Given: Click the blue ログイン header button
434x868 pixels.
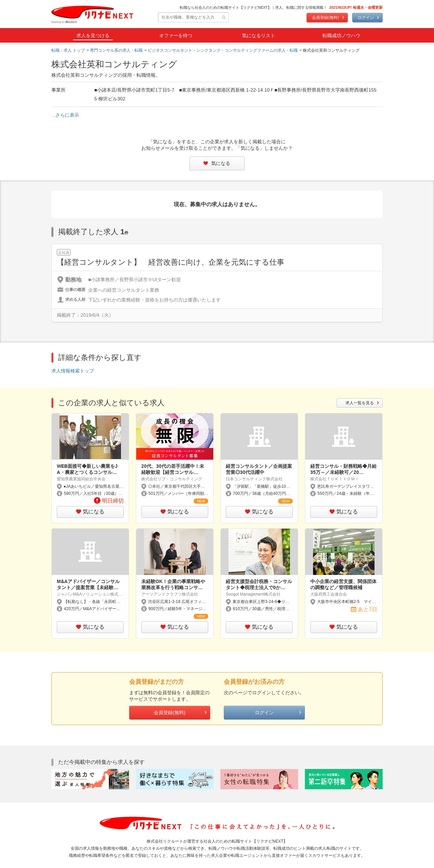Looking at the screenshot, I should click(367, 18).
